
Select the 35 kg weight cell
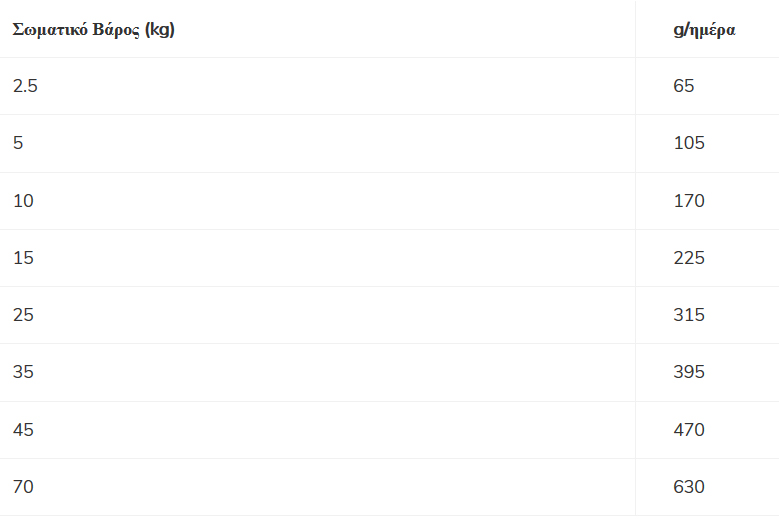pos(23,372)
